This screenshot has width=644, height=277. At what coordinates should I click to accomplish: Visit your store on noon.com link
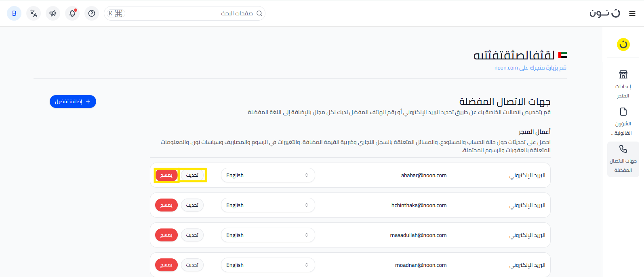click(530, 68)
